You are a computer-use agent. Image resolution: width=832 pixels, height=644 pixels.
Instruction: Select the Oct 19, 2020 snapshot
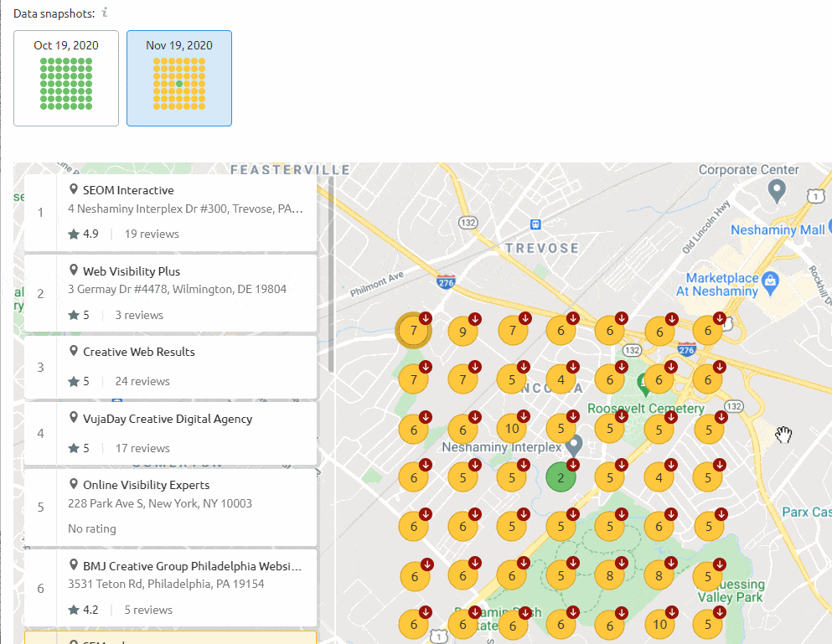66,78
